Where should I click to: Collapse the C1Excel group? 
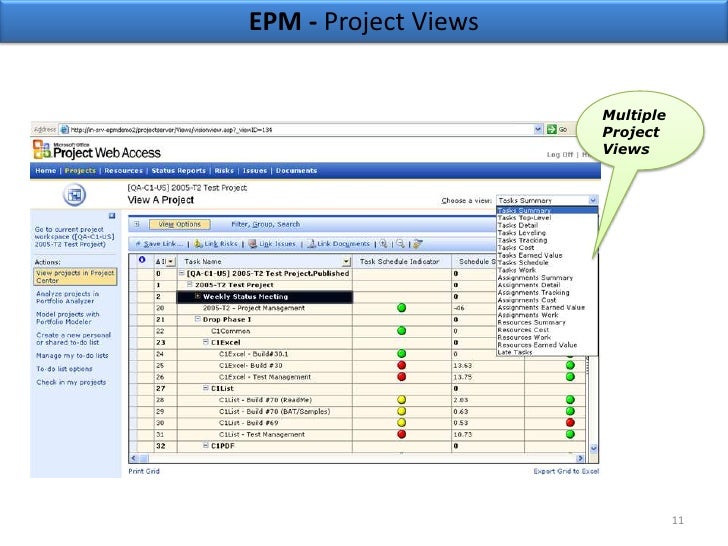tap(206, 342)
